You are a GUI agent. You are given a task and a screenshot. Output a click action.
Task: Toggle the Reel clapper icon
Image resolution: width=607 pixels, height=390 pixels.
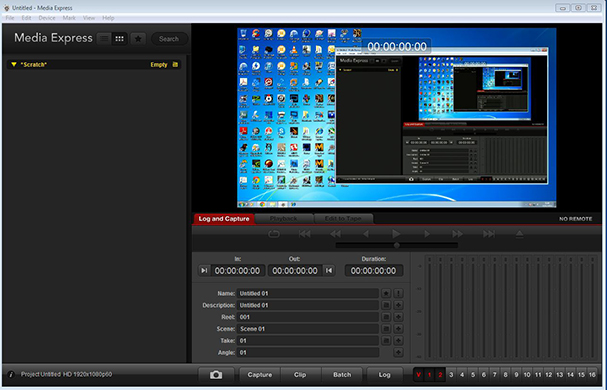pos(386,317)
